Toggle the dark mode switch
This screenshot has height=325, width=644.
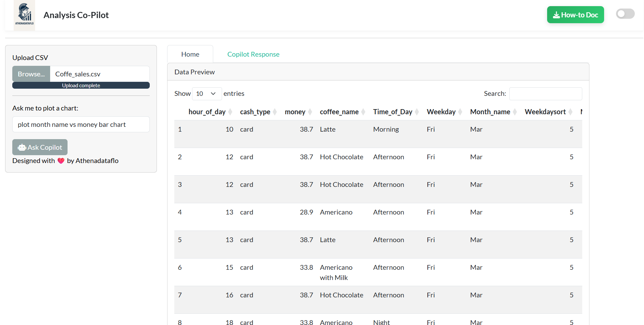point(625,14)
